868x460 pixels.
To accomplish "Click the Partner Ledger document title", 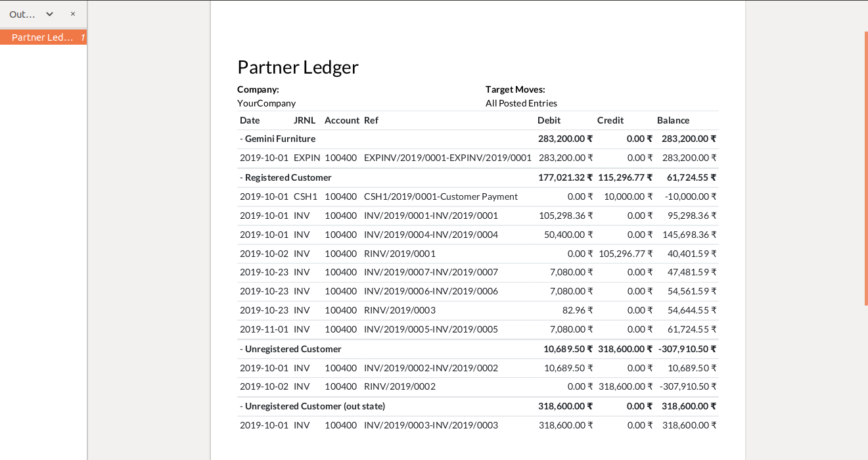I will coord(298,67).
